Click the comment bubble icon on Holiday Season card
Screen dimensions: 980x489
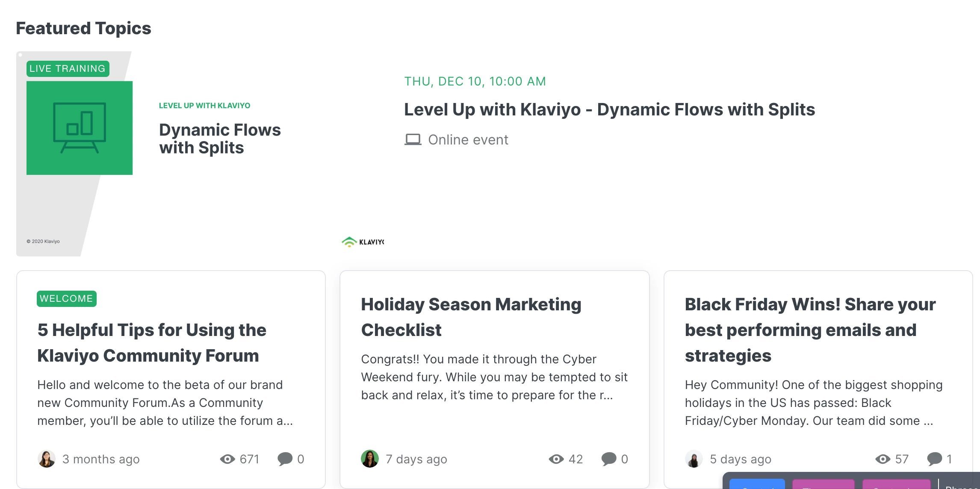609,459
